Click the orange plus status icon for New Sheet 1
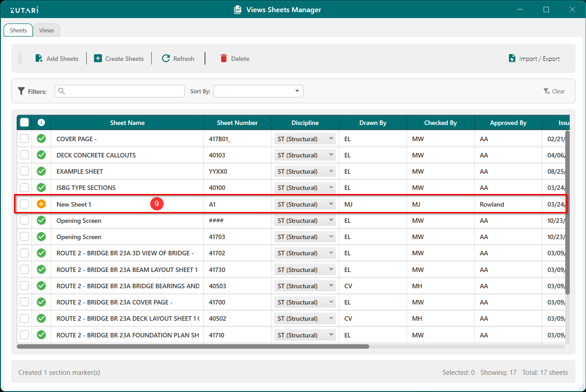 point(41,204)
